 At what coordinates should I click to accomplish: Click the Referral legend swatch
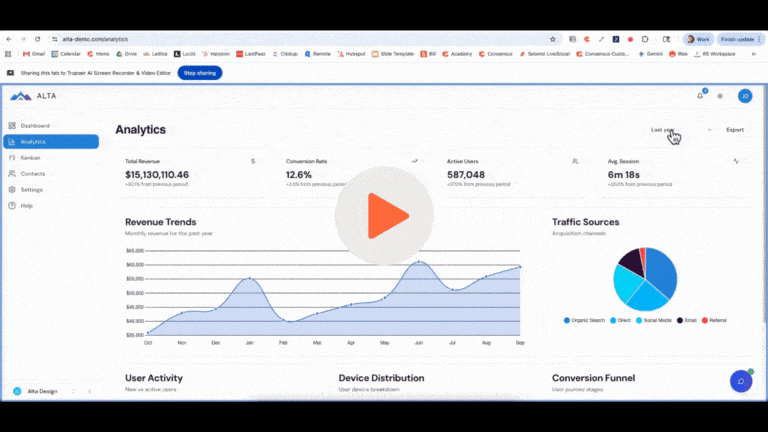click(705, 320)
